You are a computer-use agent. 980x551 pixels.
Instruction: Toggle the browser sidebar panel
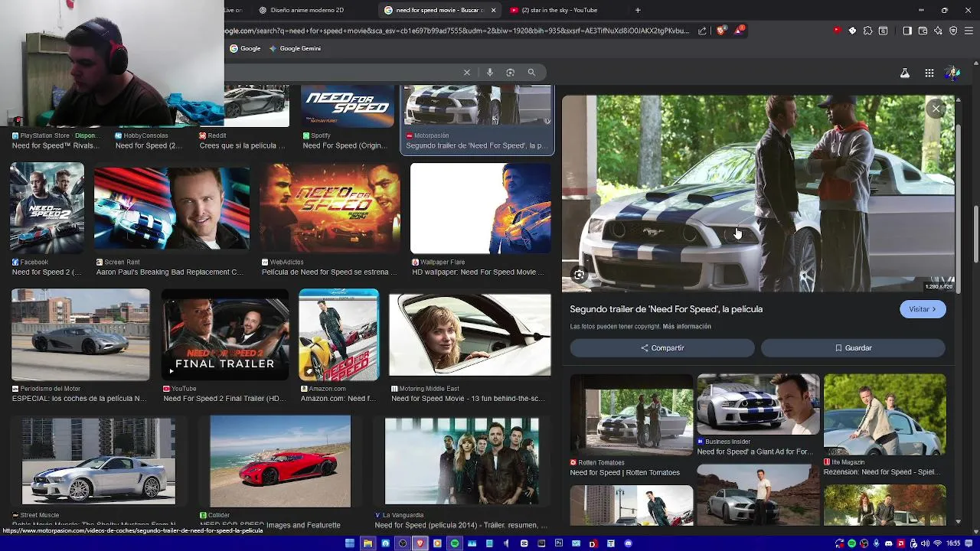(907, 31)
